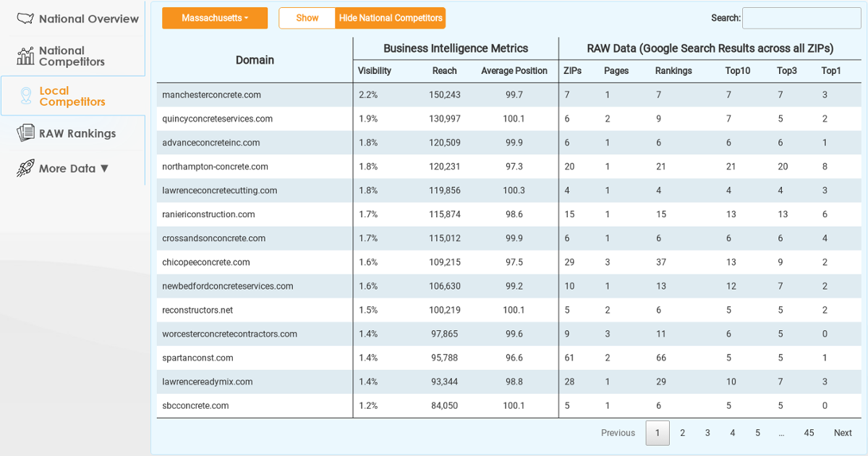The height and width of the screenshot is (456, 868).
Task: Sort table by Visibility column
Action: click(x=375, y=71)
